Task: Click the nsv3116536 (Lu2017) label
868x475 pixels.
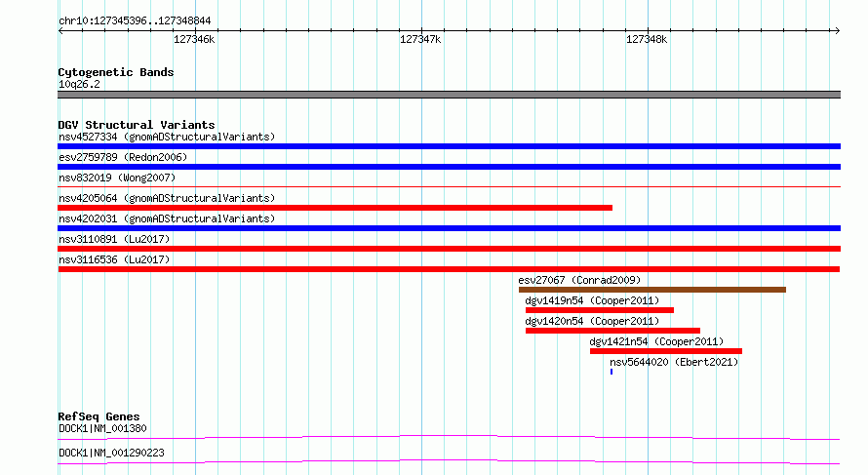Action: [114, 259]
